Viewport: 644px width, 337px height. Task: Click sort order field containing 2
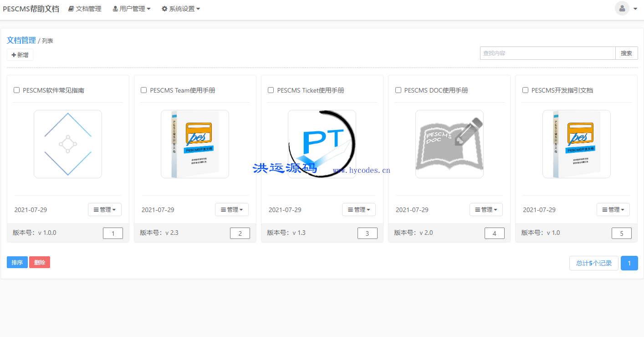240,233
